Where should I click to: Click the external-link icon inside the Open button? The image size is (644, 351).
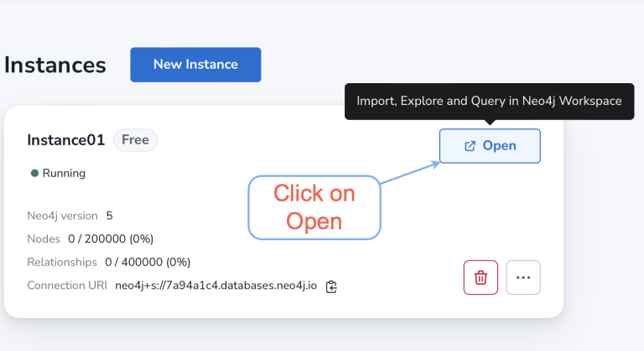[470, 146]
